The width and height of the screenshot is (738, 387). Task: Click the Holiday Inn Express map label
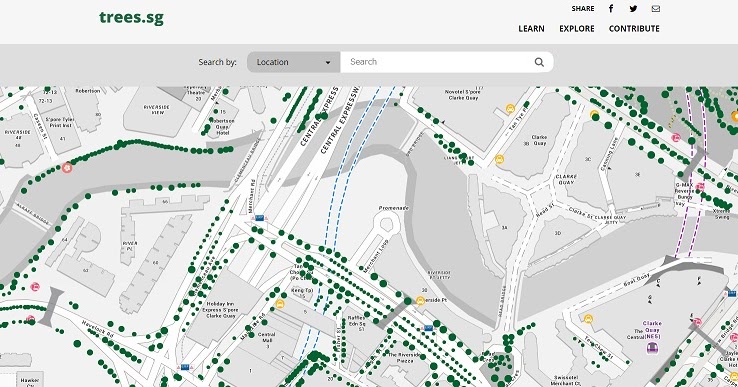(221, 310)
